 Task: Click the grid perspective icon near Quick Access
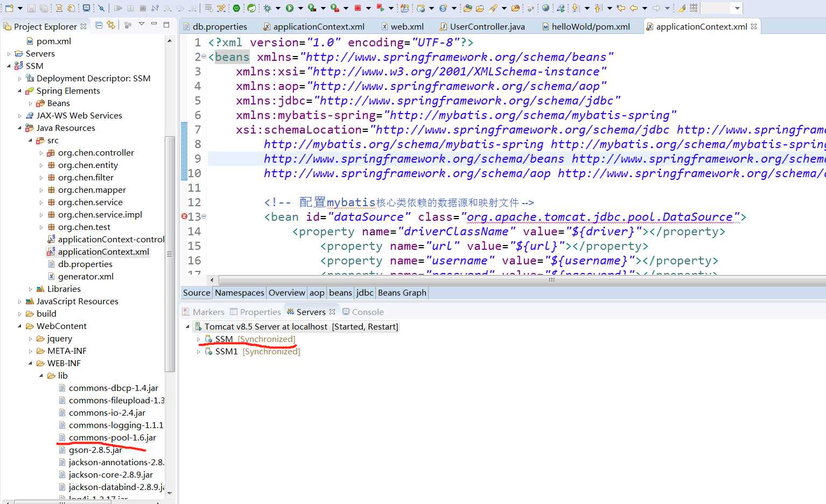pyautogui.click(x=694, y=8)
